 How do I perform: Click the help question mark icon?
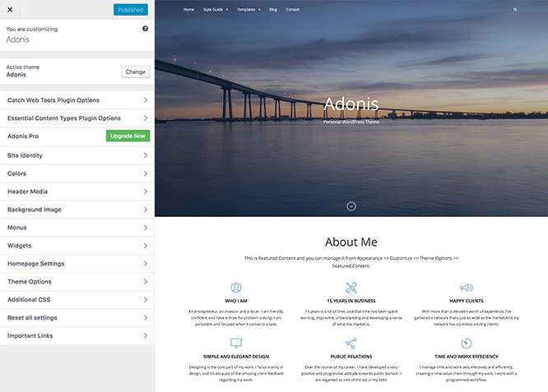click(x=146, y=29)
